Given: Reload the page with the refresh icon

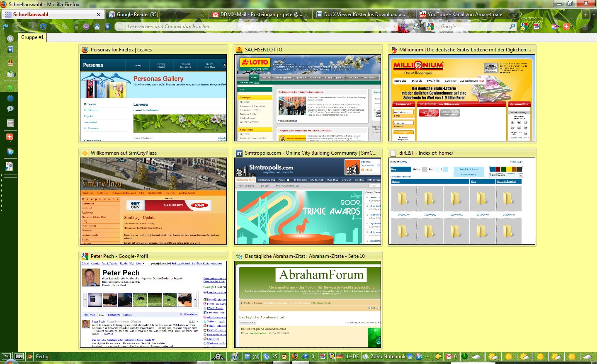Looking at the screenshot, I should coord(43,27).
